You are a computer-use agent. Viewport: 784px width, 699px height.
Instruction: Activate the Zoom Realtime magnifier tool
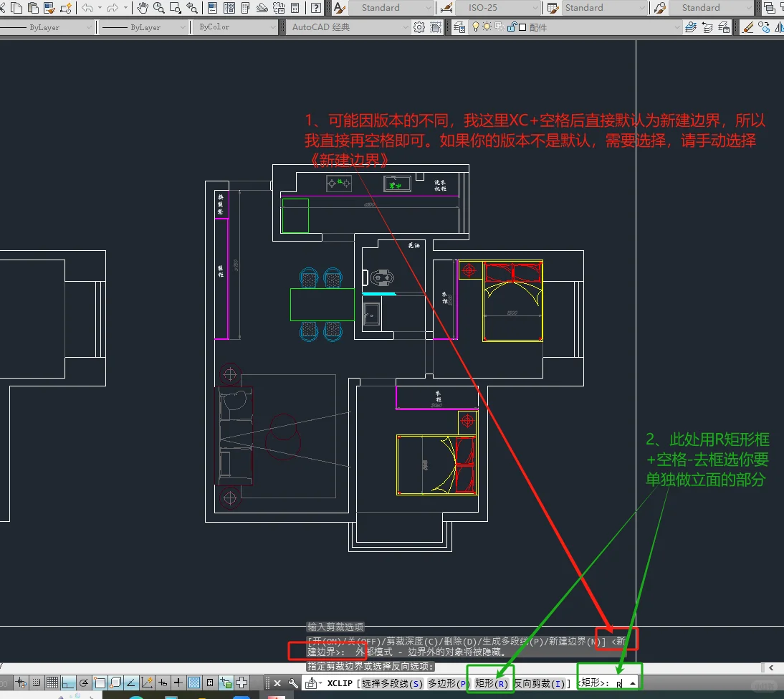[x=159, y=7]
